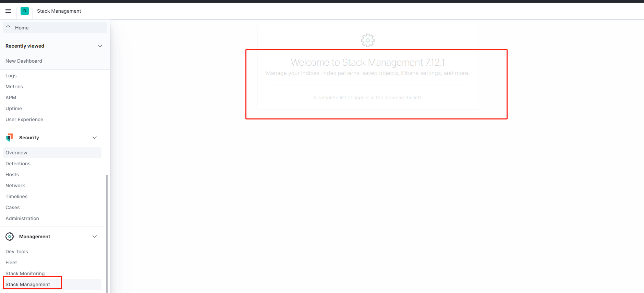Collapse the Management section heading
The image size is (644, 293).
pyautogui.click(x=35, y=237)
